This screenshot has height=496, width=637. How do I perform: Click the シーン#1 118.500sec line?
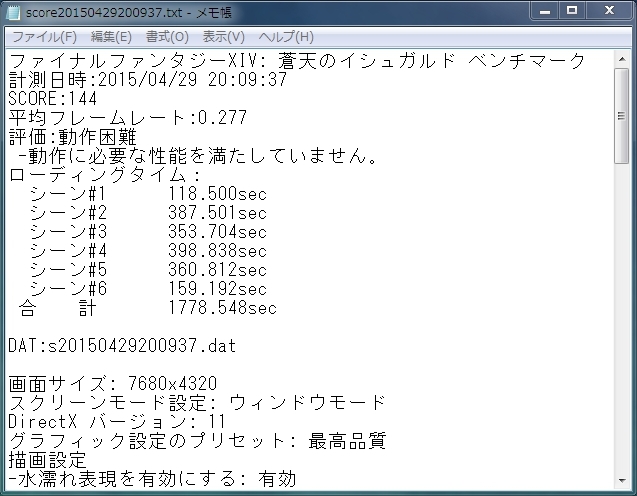click(x=148, y=194)
